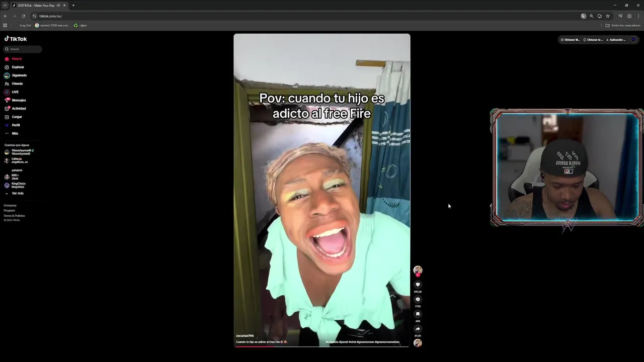644x362 pixels.
Task: Open the creator's avatar beside the video
Action: (x=418, y=270)
